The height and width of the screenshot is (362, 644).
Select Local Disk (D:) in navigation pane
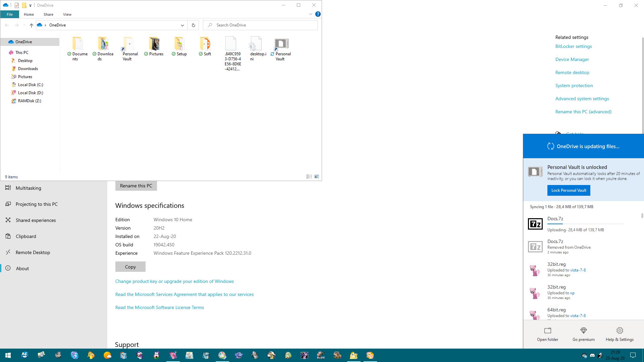(31, 93)
